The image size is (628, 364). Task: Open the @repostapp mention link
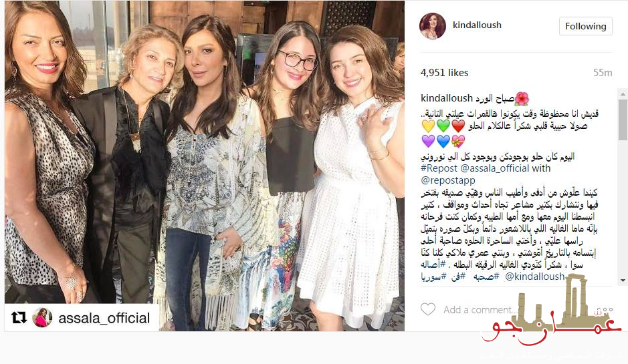(448, 180)
